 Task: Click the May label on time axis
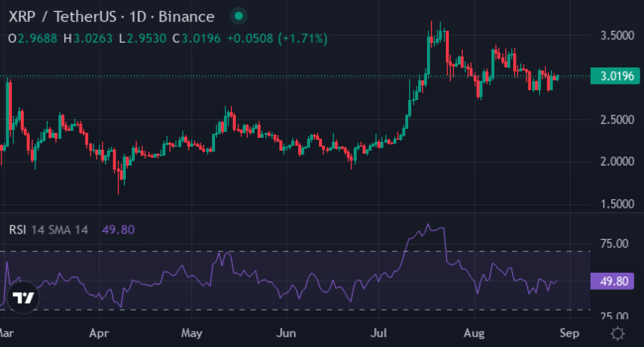[x=192, y=333]
